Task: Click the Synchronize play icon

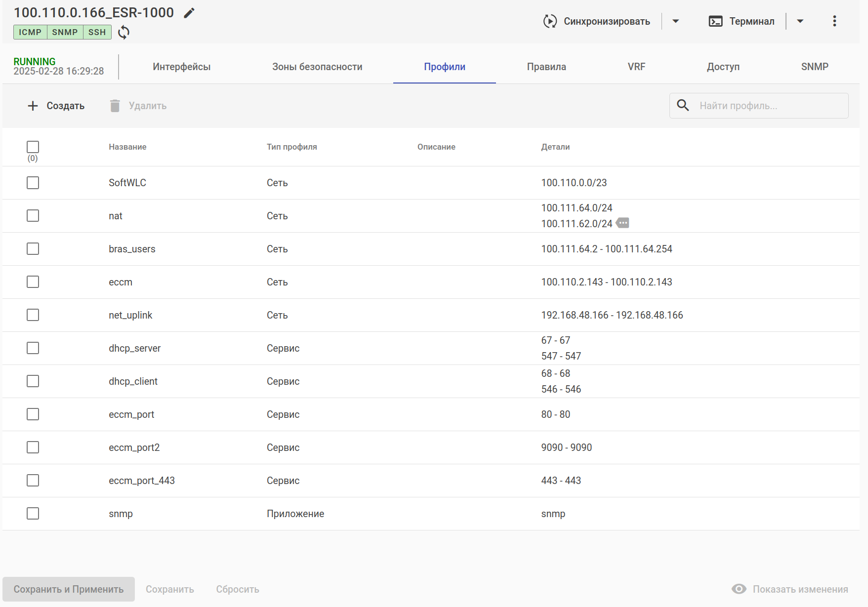Action: (549, 21)
